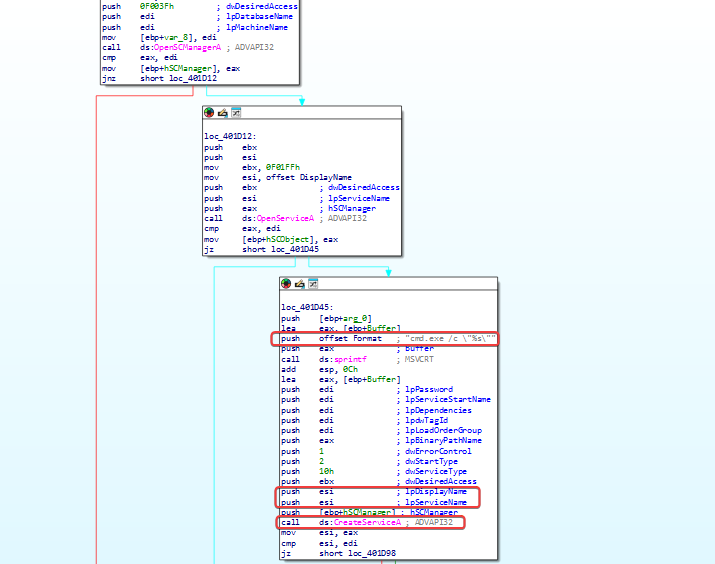
Task: Click the OpenSCManagerA call name
Action: point(187,47)
